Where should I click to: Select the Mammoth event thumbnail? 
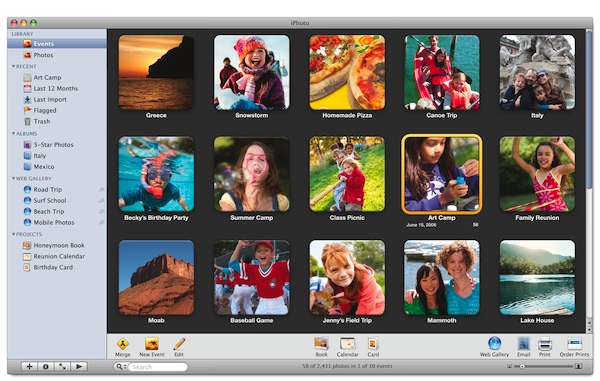(442, 277)
